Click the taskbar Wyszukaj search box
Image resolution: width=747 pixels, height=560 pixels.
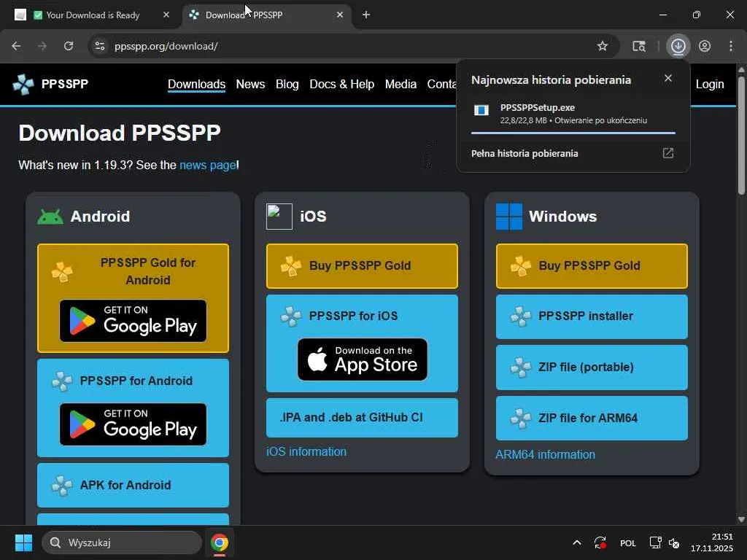[122, 542]
